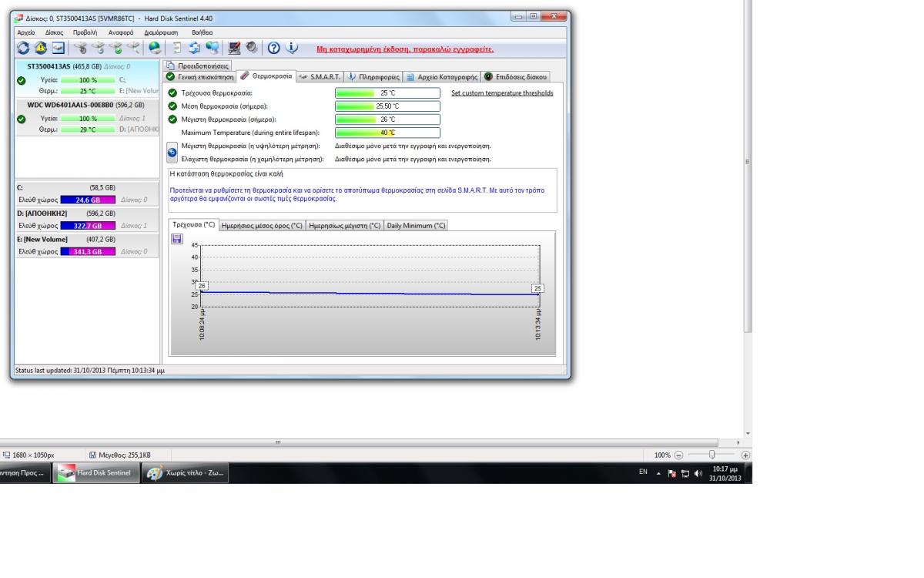The width and height of the screenshot is (924, 578).
Task: Click the disk test icon with green check
Action: [x=115, y=48]
